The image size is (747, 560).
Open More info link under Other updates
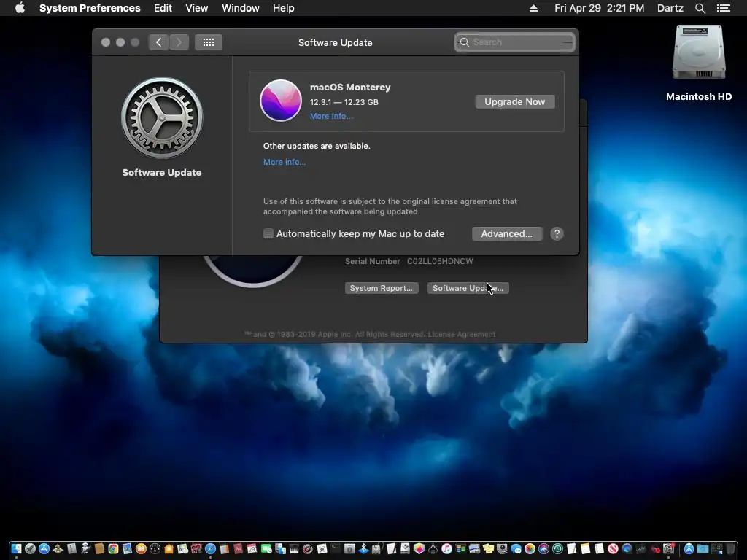tap(285, 162)
